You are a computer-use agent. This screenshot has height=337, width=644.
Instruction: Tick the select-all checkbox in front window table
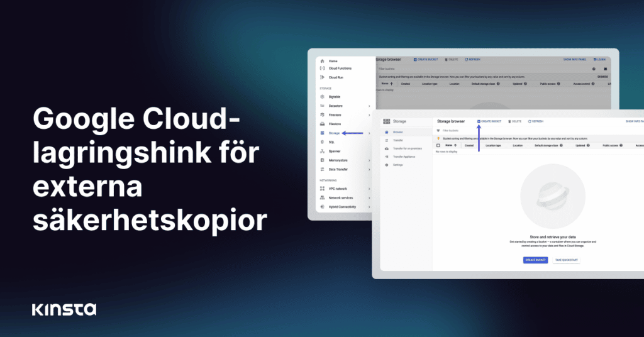438,145
